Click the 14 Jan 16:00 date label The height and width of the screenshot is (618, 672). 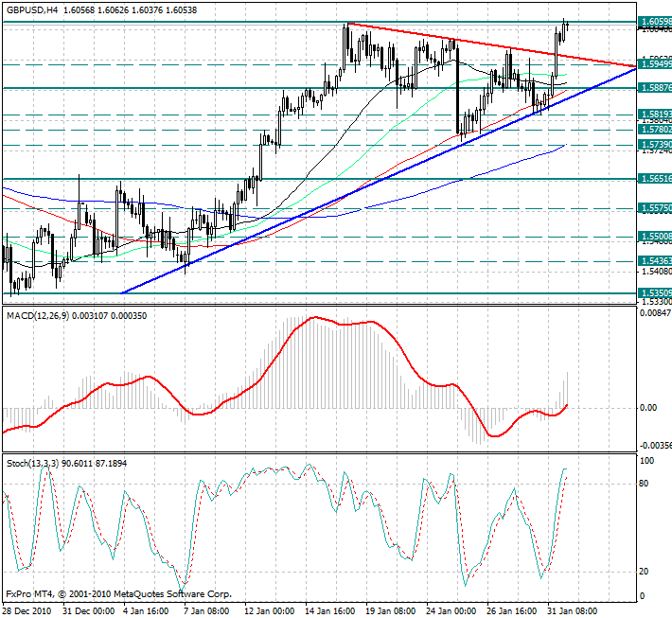[x=330, y=611]
